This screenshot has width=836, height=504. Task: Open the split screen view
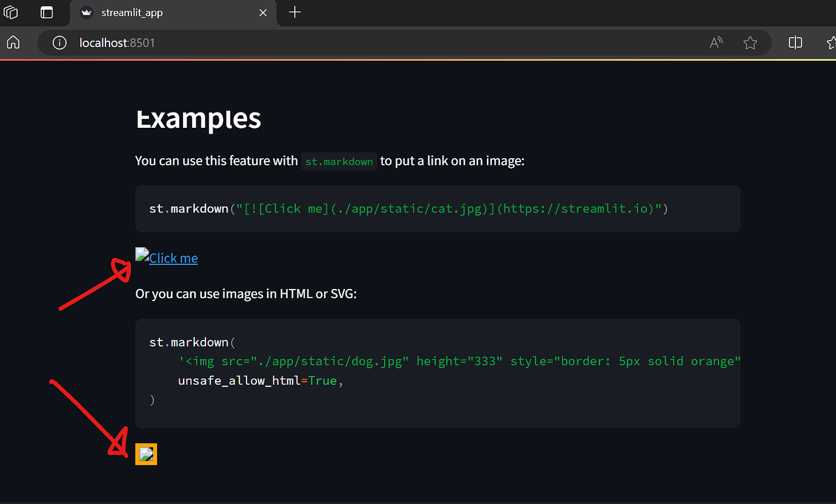click(x=795, y=42)
